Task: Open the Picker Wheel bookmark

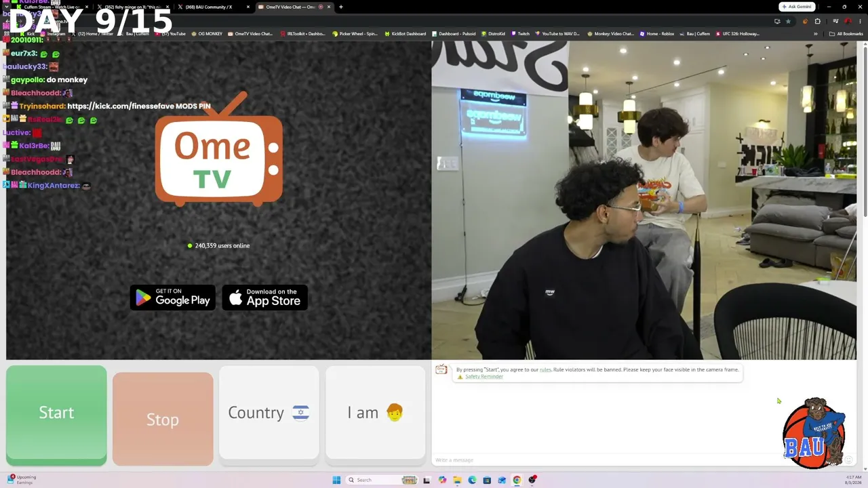Action: click(x=355, y=34)
